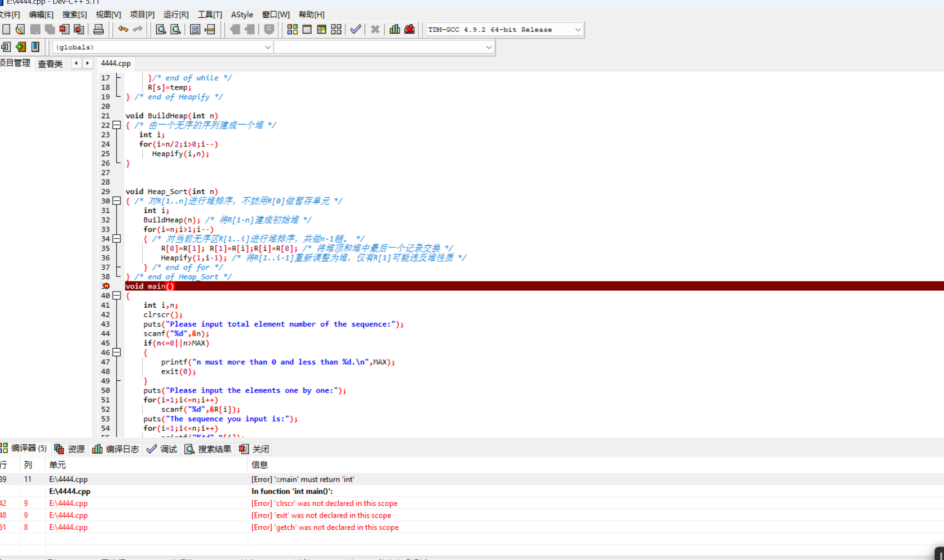This screenshot has height=560, width=944.
Task: Click the 关闭 button in bottom panel
Action: pyautogui.click(x=255, y=449)
